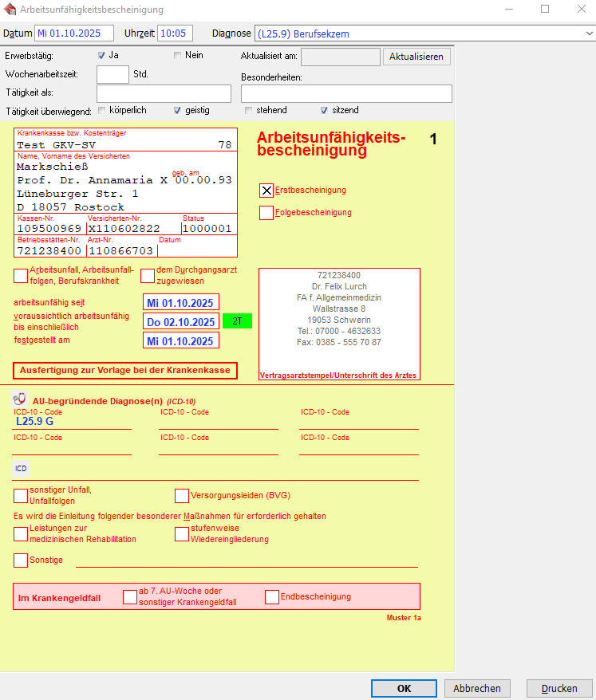Uncheck the Erstbescheinigung checkbox
Image resolution: width=596 pixels, height=700 pixels.
pos(266,191)
